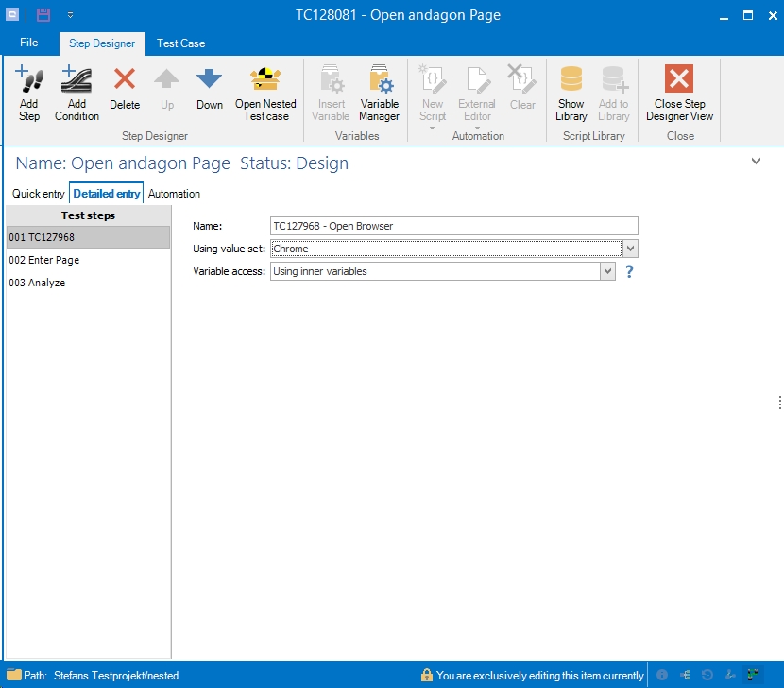Open the quick access toolbar customize arrow
This screenshot has width=784, height=688.
point(70,15)
